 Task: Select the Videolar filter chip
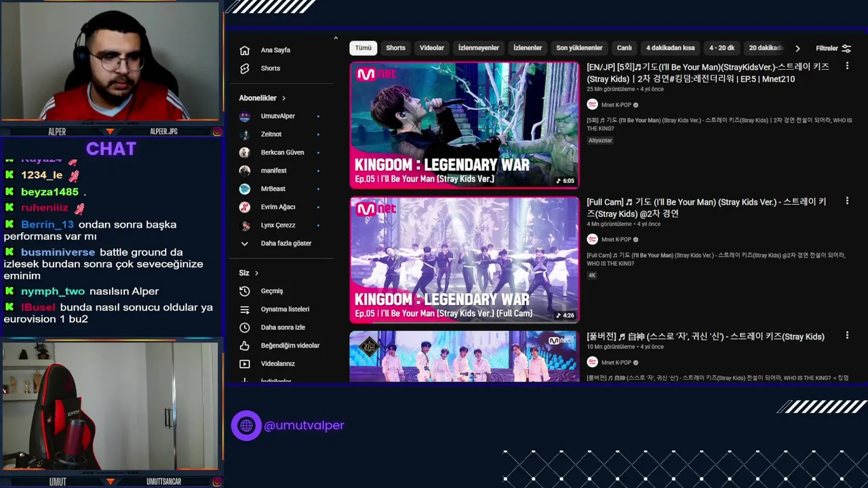[x=432, y=48]
